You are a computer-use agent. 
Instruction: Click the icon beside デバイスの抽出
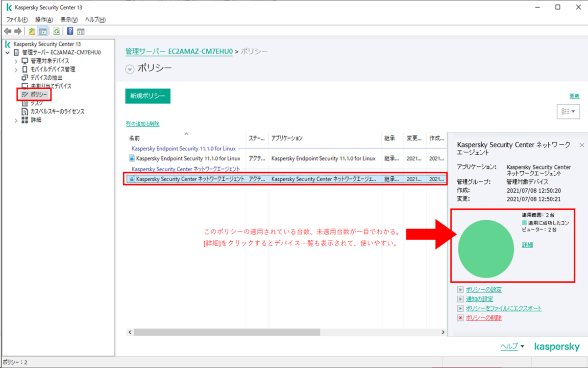pos(25,77)
